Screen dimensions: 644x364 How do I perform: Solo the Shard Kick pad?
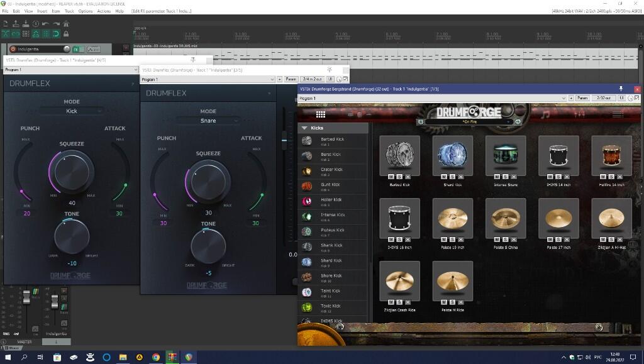[x=452, y=177]
